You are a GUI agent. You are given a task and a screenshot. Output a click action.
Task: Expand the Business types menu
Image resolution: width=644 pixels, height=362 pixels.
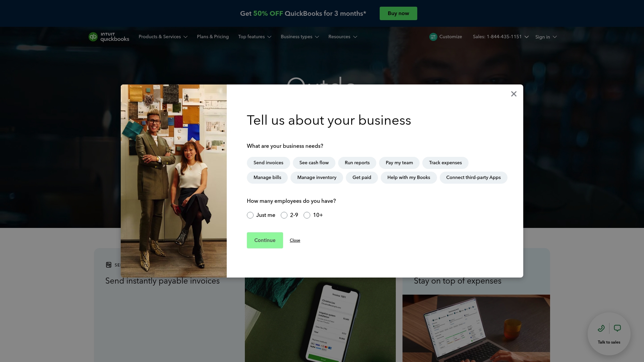tap(300, 37)
